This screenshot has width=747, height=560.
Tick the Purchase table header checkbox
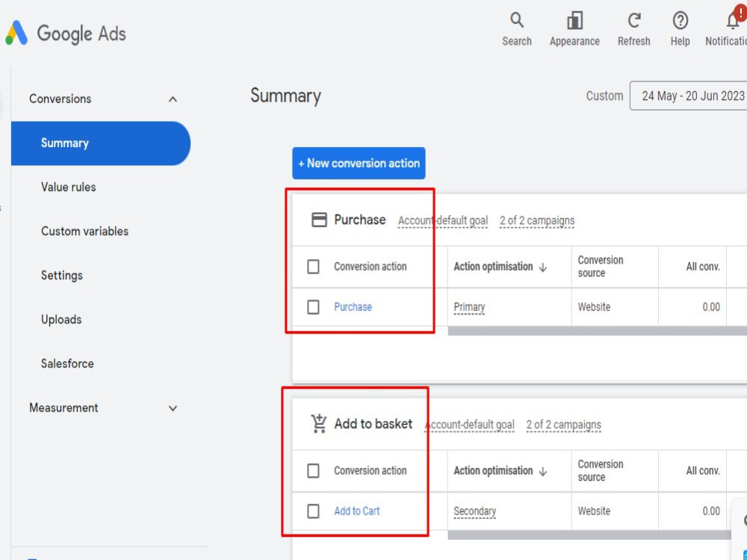[313, 267]
